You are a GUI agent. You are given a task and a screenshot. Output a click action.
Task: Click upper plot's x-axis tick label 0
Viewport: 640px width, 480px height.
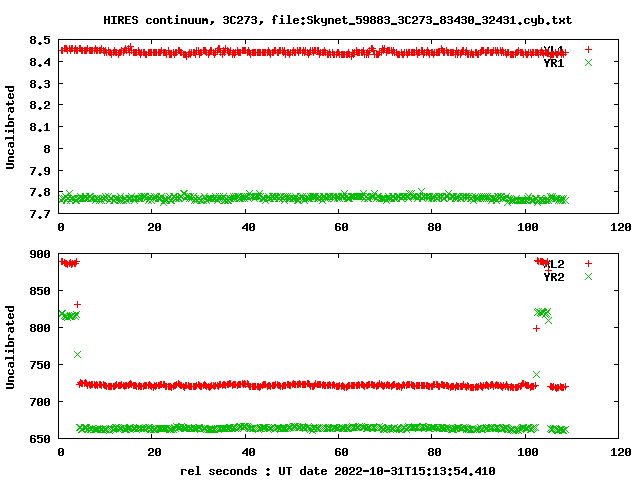coord(61,227)
